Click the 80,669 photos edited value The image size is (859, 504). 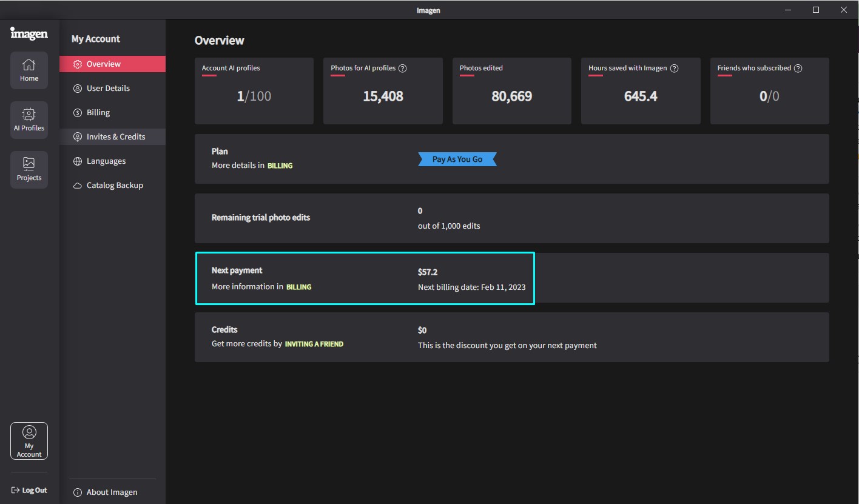512,96
